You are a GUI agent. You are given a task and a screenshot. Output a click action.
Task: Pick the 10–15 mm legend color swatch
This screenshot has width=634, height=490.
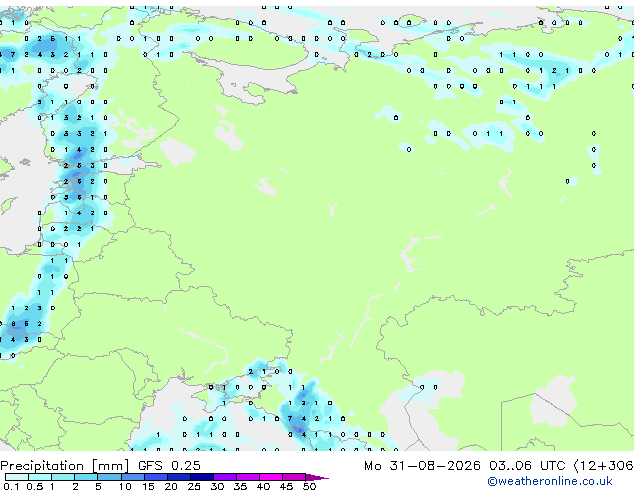point(133,477)
